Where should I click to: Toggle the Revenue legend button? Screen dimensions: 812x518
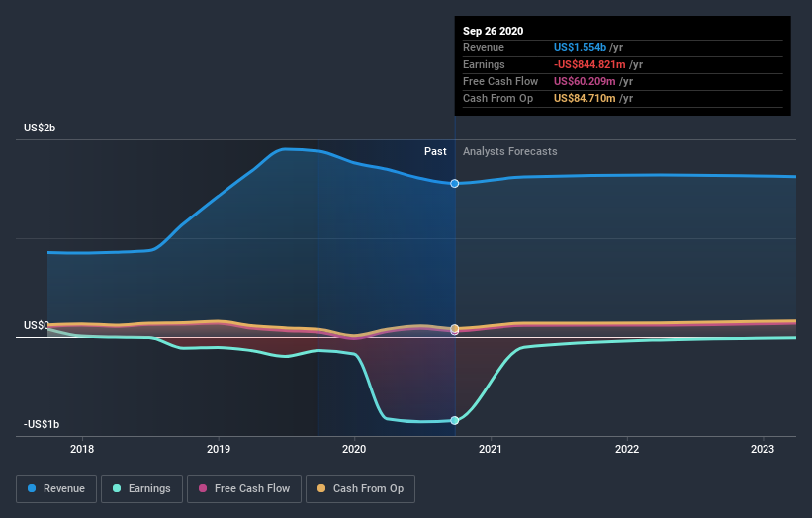pyautogui.click(x=56, y=489)
